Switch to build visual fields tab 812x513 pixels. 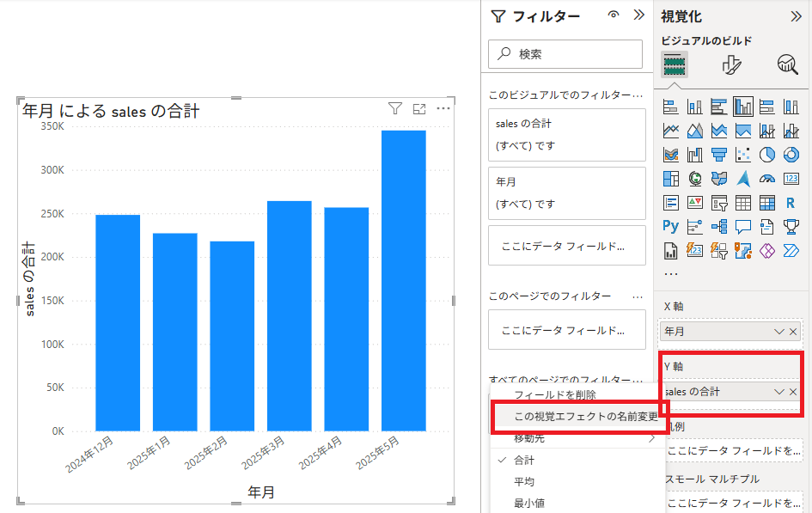pyautogui.click(x=675, y=65)
